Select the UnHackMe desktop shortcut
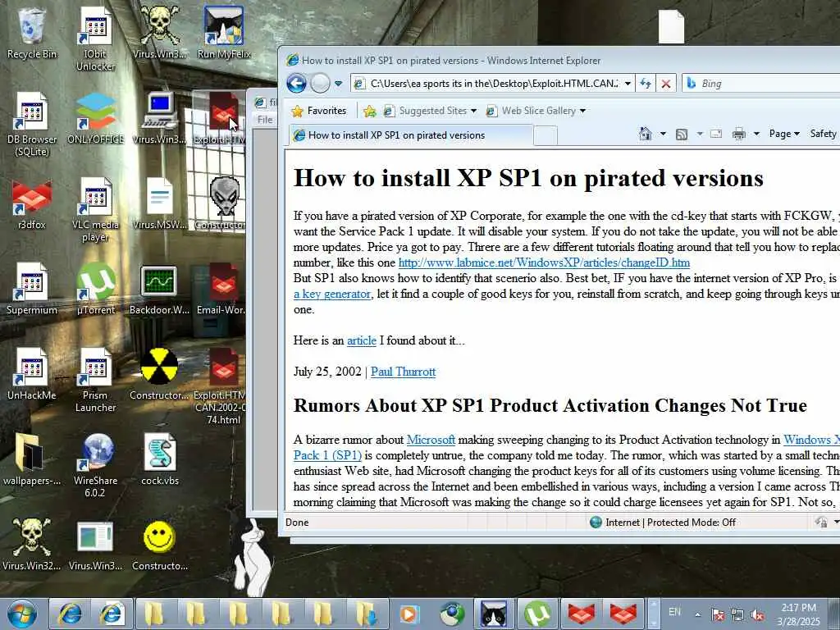The width and height of the screenshot is (840, 630). click(x=32, y=374)
